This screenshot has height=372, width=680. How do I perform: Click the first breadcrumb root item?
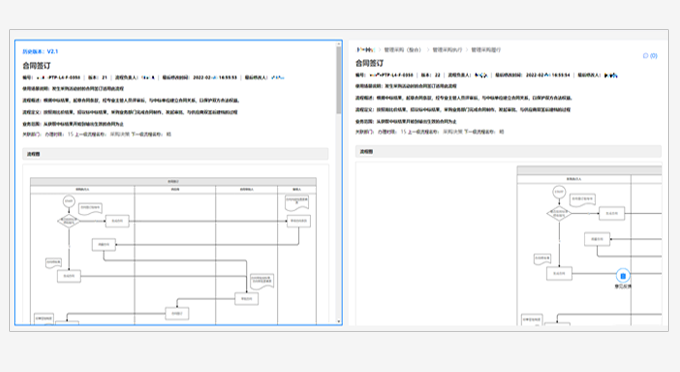pos(365,50)
